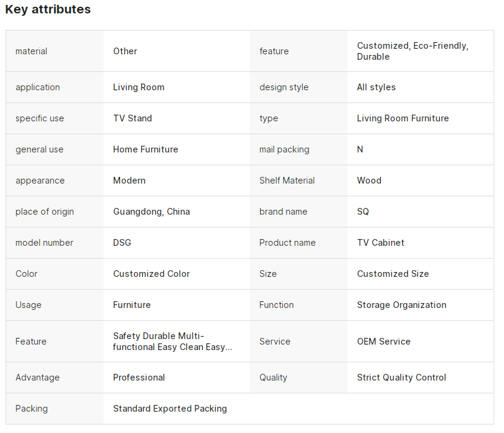504x433 pixels.
Task: Select the 'All styles' design style value
Action: (x=376, y=87)
